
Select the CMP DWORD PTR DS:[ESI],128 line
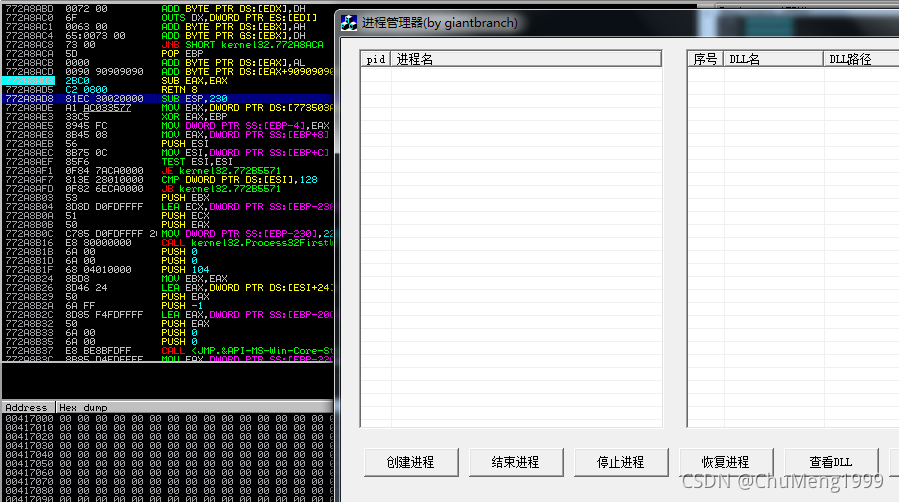point(167,179)
